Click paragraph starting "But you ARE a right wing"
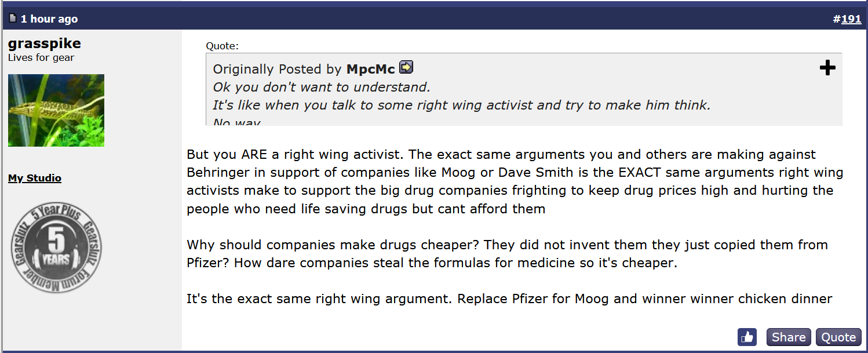868x353 pixels. pos(515,181)
